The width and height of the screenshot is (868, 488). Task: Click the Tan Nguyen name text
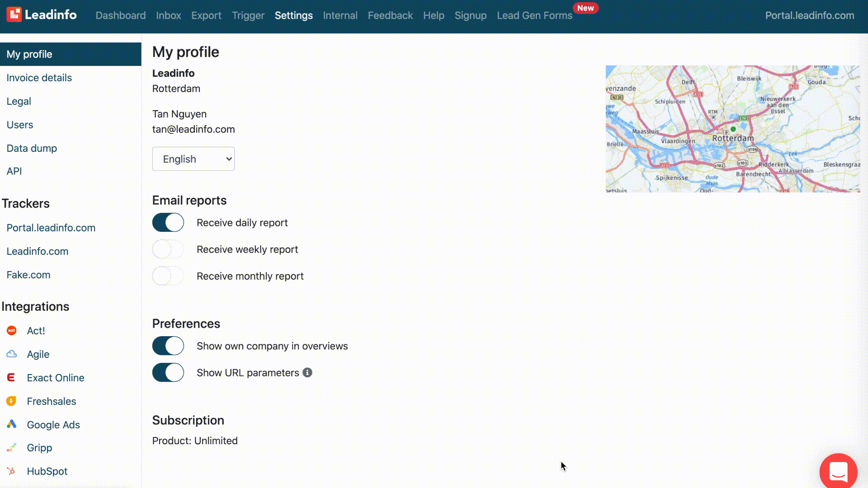click(x=179, y=114)
